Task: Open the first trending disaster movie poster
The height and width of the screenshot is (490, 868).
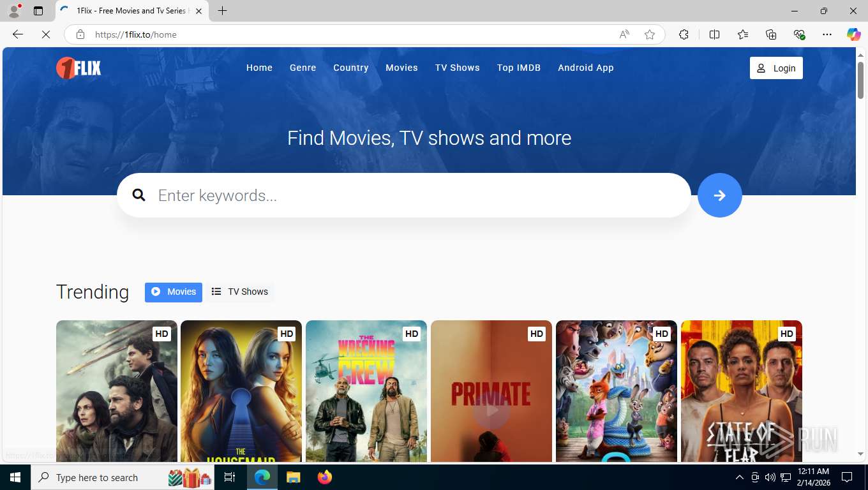Action: 117,391
